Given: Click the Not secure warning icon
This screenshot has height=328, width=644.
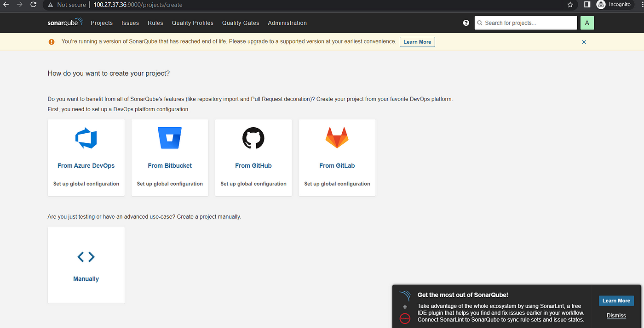Looking at the screenshot, I should pyautogui.click(x=51, y=5).
